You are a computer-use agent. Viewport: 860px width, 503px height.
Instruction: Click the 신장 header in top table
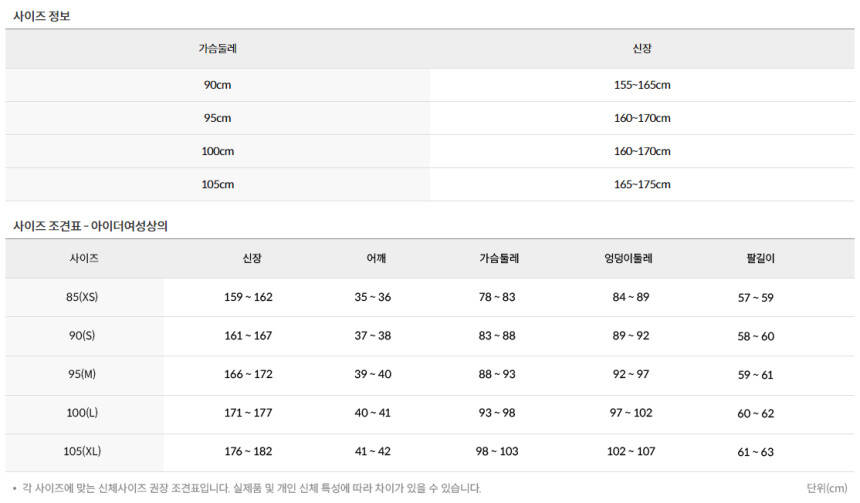click(x=642, y=48)
